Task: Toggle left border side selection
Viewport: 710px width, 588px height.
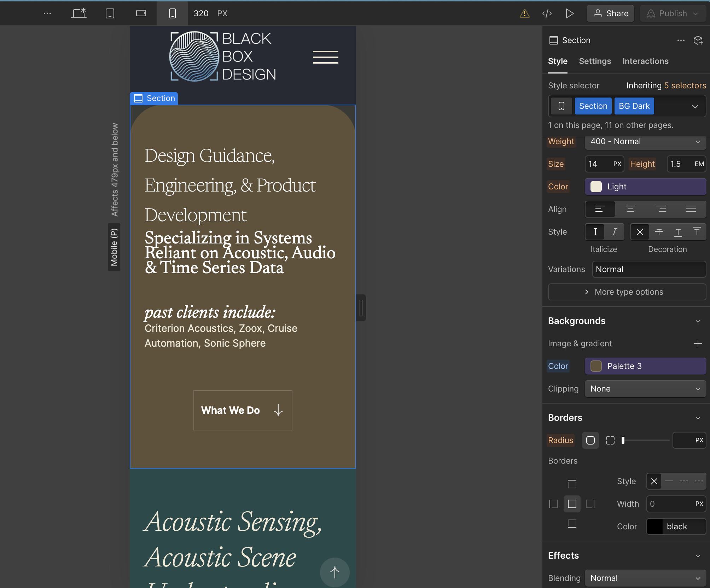Action: coord(553,504)
